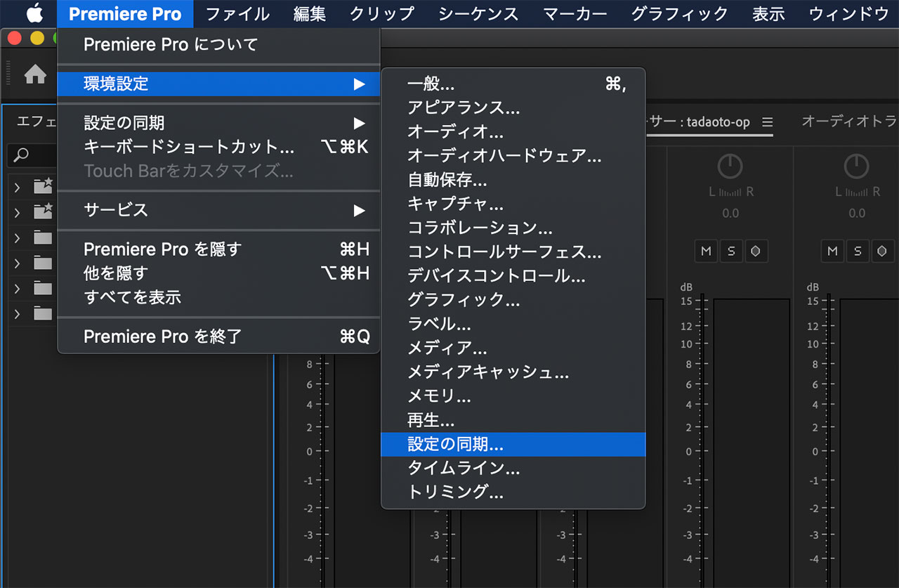This screenshot has width=899, height=588.
Task: Open デバイスコントロール... preferences
Action: point(513,276)
